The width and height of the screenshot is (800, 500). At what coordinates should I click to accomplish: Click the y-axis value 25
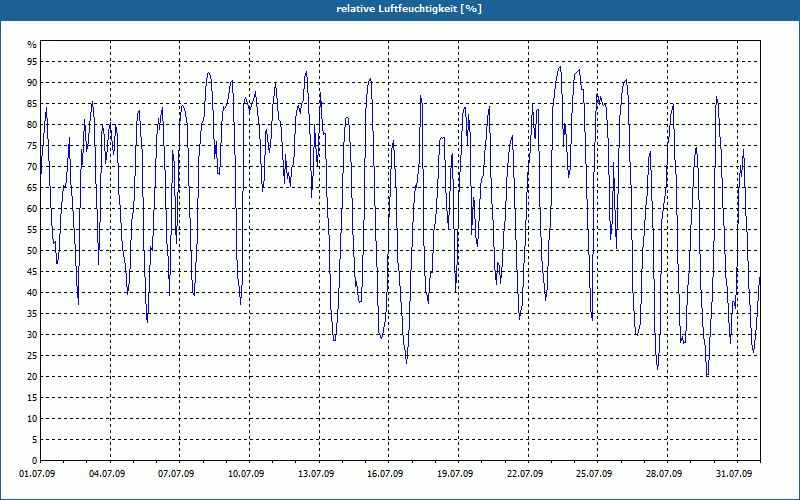(x=32, y=356)
